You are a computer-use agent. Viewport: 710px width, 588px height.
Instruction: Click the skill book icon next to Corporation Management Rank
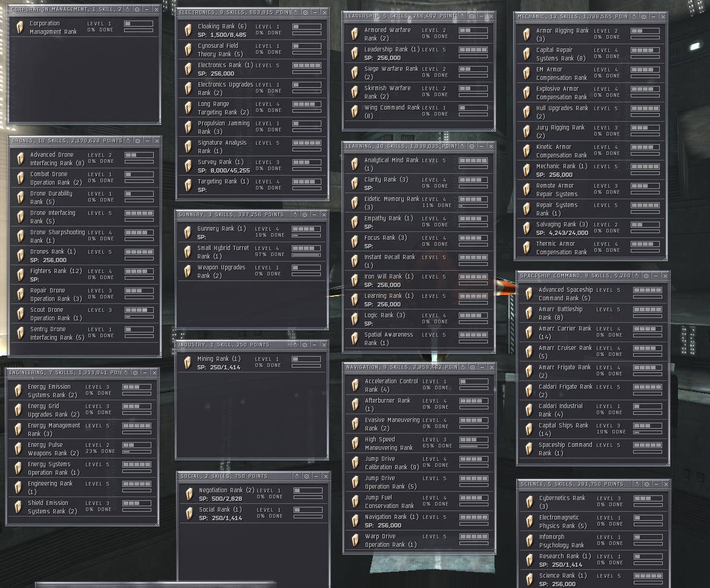click(20, 27)
